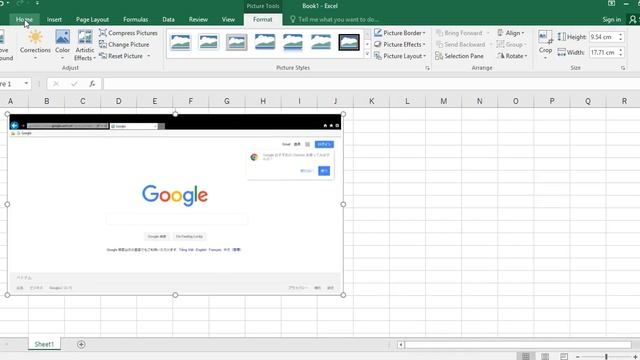The height and width of the screenshot is (360, 640).
Task: Apply the third picture style thumbnail
Action: [x=236, y=42]
